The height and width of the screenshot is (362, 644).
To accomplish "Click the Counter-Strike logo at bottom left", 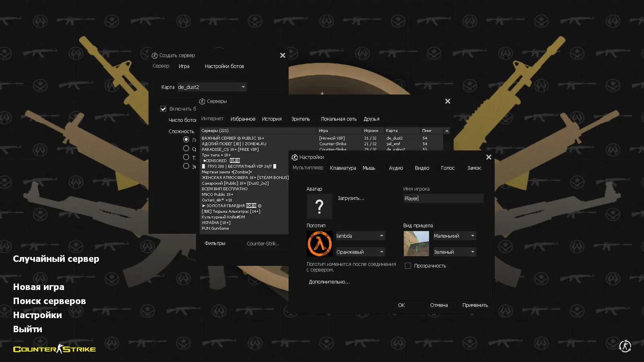I will [54, 349].
